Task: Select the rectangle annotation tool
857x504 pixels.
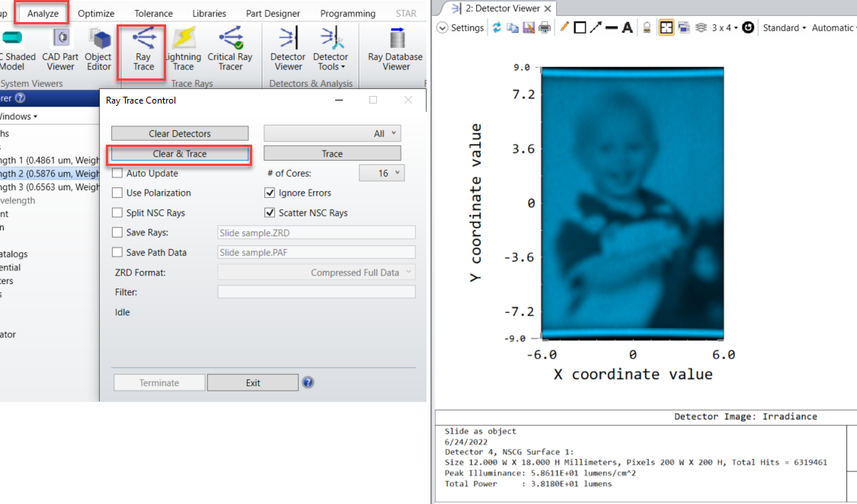Action: coord(580,27)
